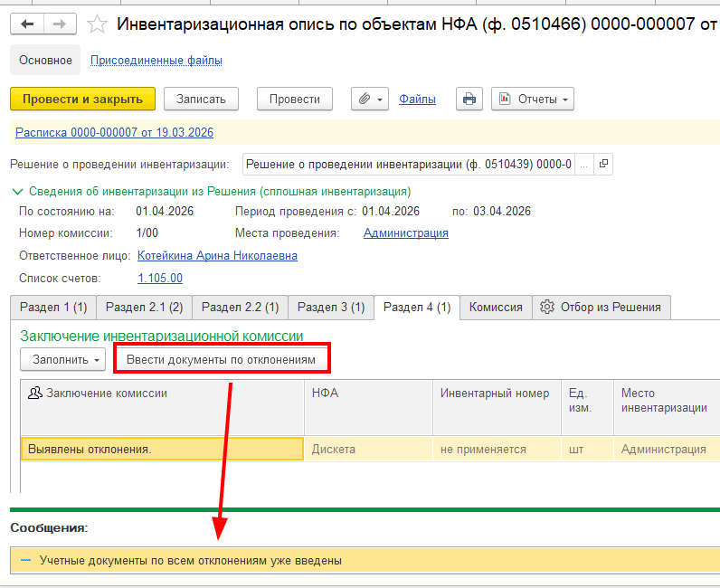The height and width of the screenshot is (588, 720).
Task: Select the Выявлены отклонения cell
Action: [162, 449]
